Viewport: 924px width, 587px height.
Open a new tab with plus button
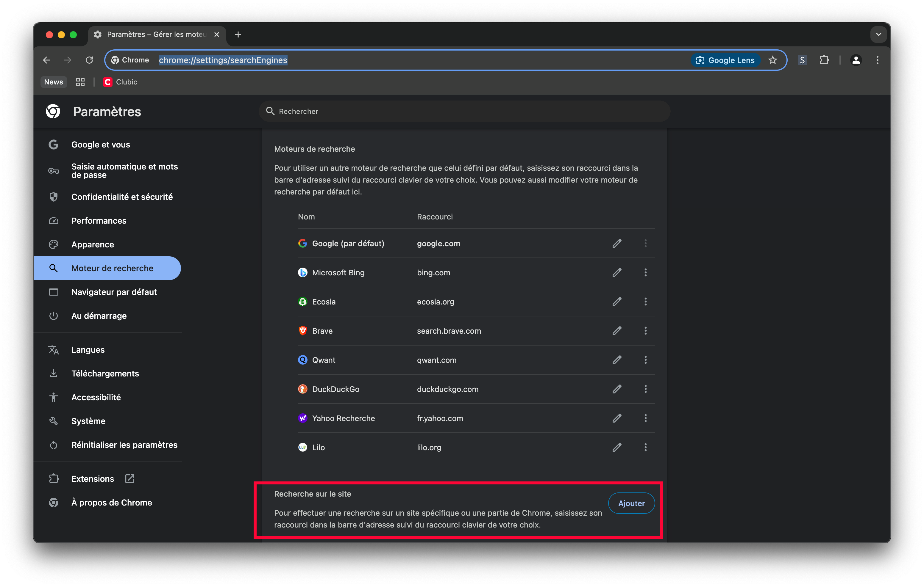[x=238, y=34]
